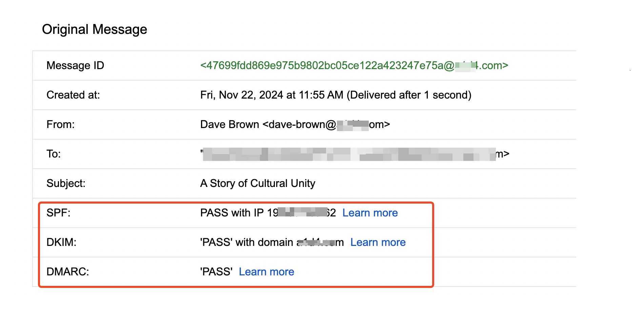Click the Subject field label
The image size is (644, 315).
[x=66, y=183]
